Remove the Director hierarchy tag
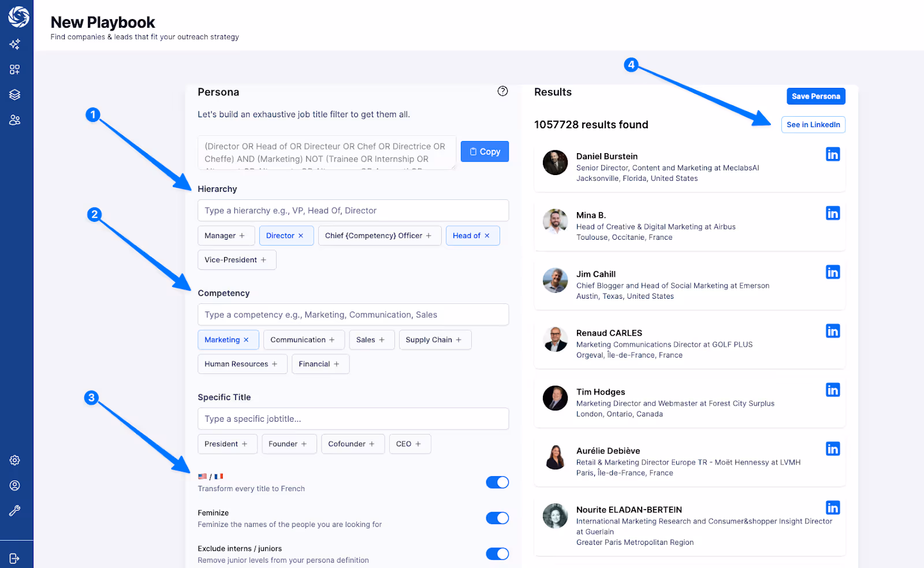This screenshot has width=924, height=568. pos(301,236)
